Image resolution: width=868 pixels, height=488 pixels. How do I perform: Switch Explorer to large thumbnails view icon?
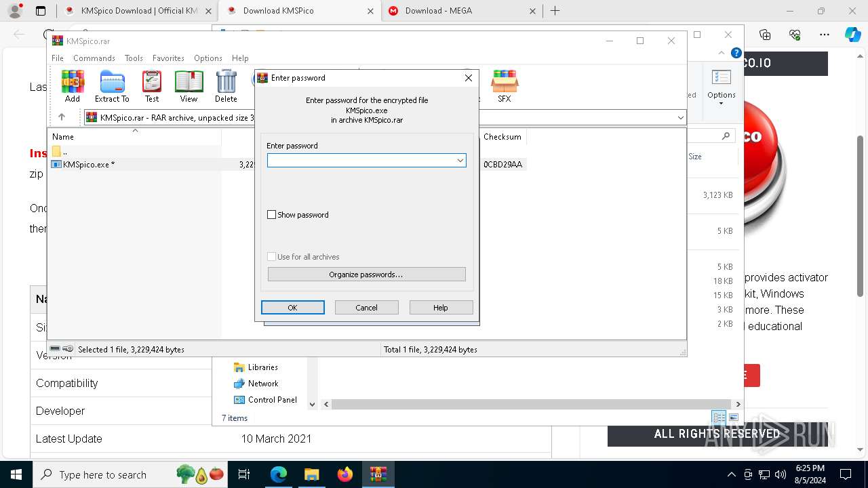[733, 418]
